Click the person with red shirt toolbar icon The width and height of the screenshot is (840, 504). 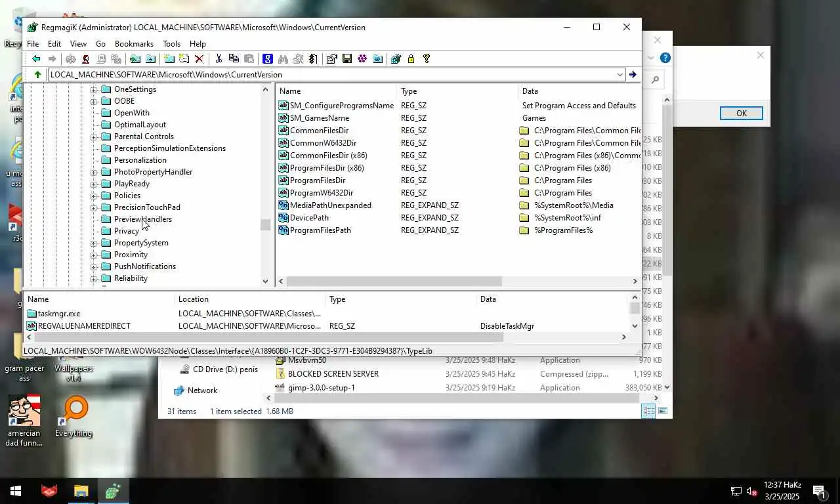(86, 59)
